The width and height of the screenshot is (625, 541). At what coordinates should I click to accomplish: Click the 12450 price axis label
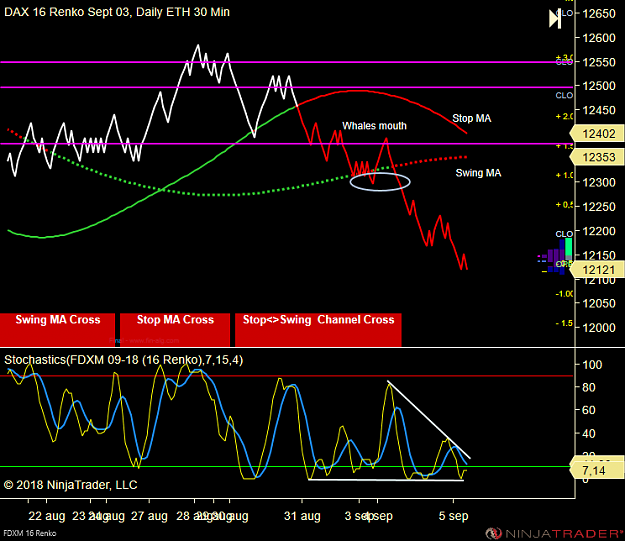pos(599,110)
